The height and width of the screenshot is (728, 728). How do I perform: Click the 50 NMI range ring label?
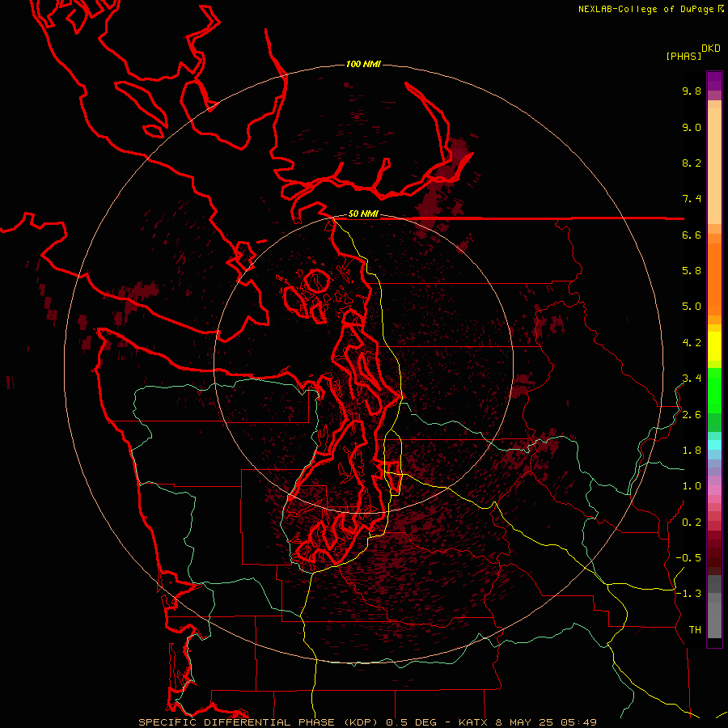[x=363, y=214]
